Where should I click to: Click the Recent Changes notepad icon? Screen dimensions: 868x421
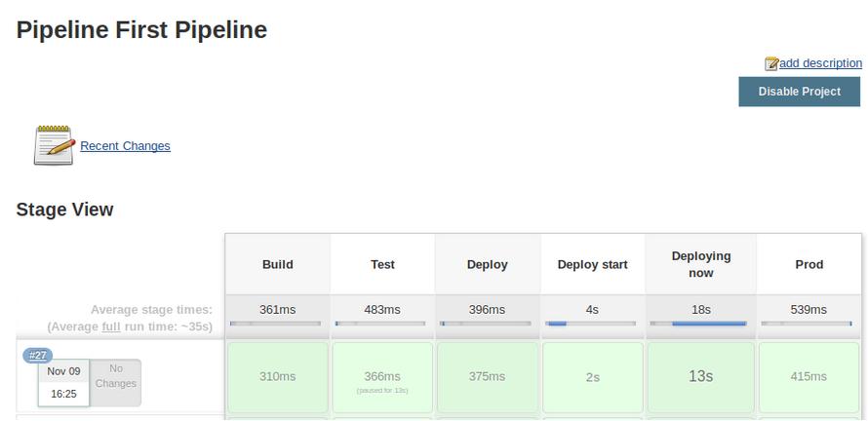click(54, 145)
